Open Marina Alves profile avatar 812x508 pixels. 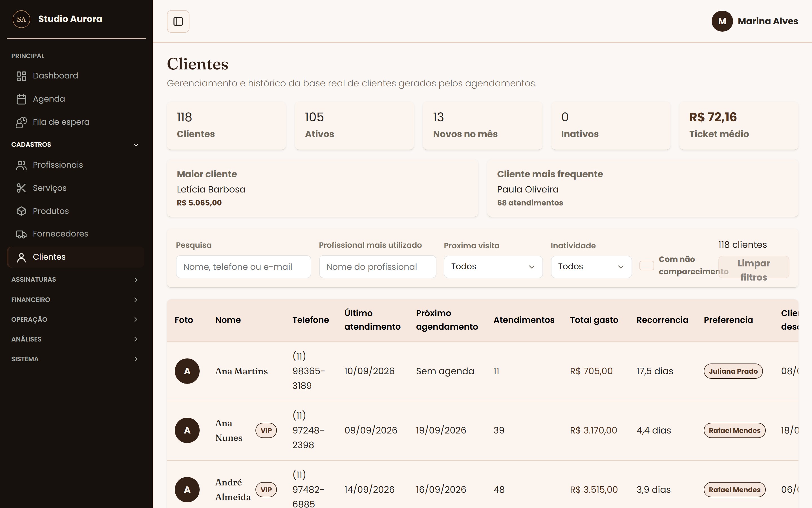[x=722, y=21]
